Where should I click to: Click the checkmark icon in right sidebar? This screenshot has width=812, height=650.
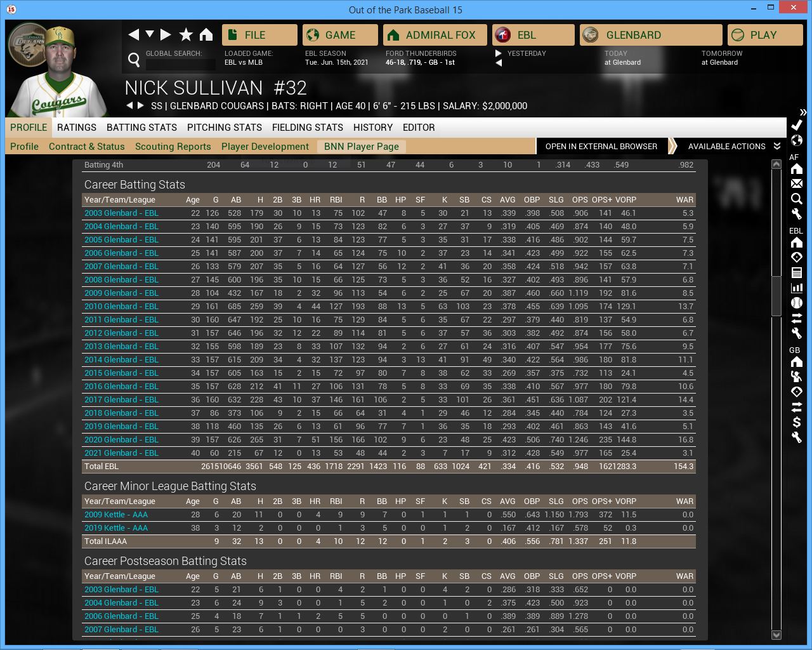point(797,125)
